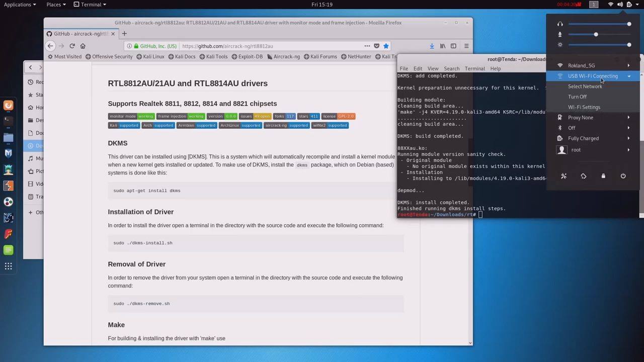Open Firefox library
This screenshot has height=362, width=644.
tap(443, 46)
